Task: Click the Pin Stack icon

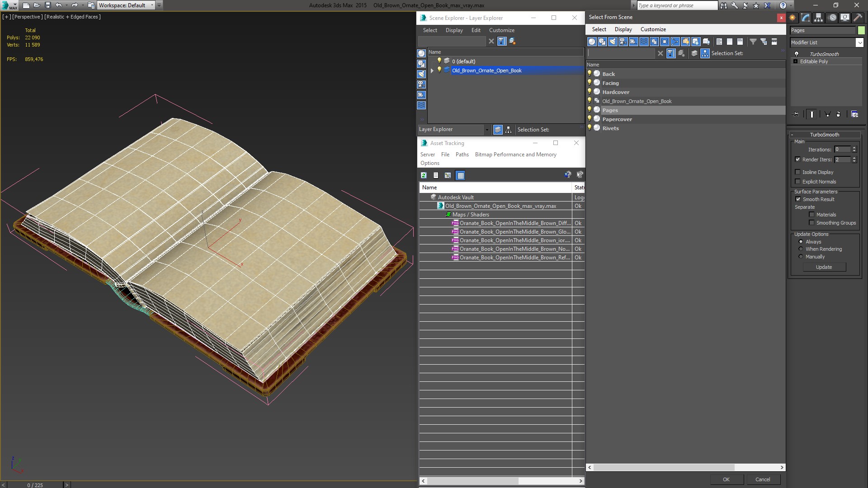Action: [x=796, y=114]
